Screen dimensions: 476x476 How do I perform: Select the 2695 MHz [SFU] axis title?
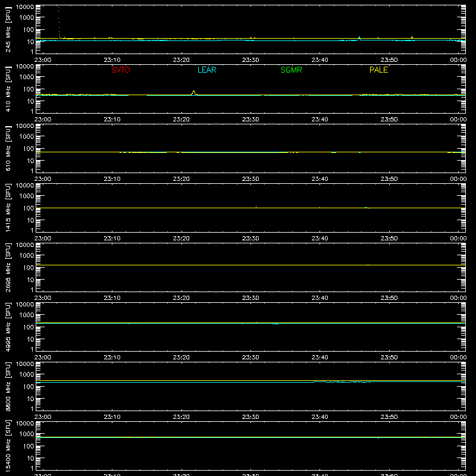click(8, 267)
